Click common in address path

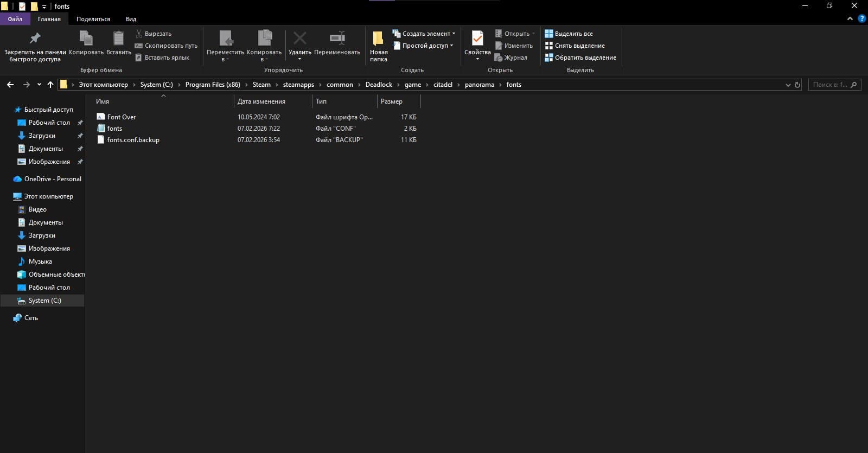[x=340, y=85]
